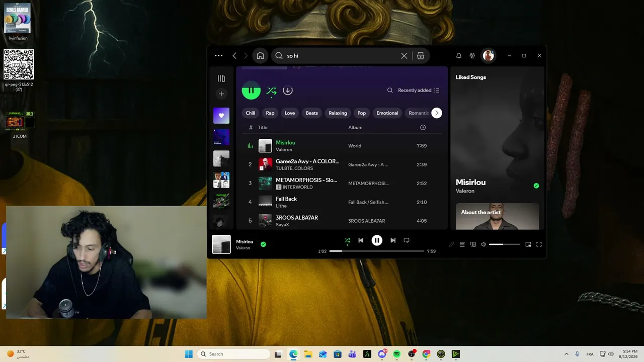Open the Spotify three-dots menu

point(218,56)
